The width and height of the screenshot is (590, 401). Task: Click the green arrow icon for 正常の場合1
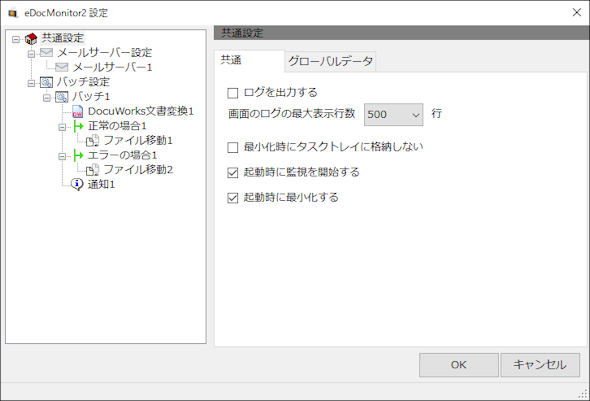(78, 126)
